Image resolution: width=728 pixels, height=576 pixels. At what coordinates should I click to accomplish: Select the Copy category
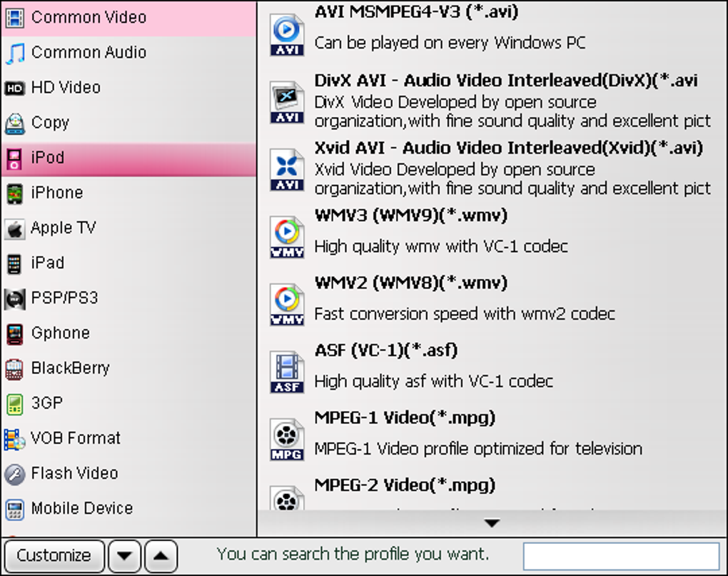(128, 123)
